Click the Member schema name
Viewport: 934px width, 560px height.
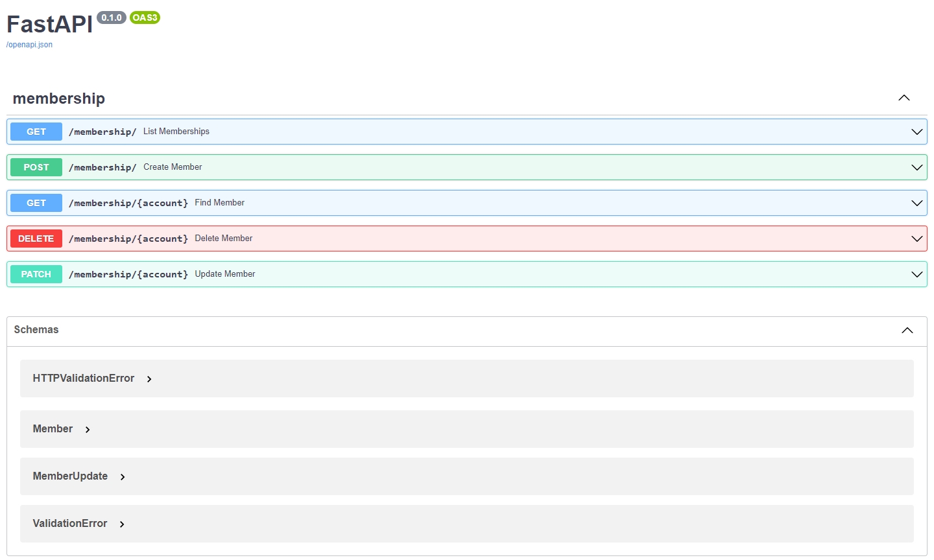coord(53,429)
